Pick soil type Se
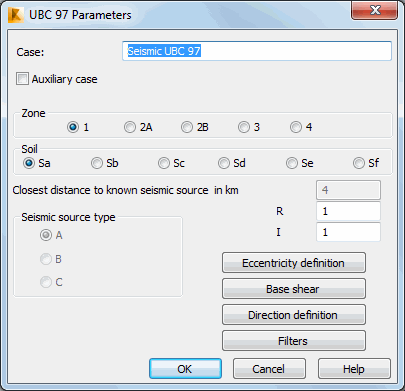 pos(292,163)
